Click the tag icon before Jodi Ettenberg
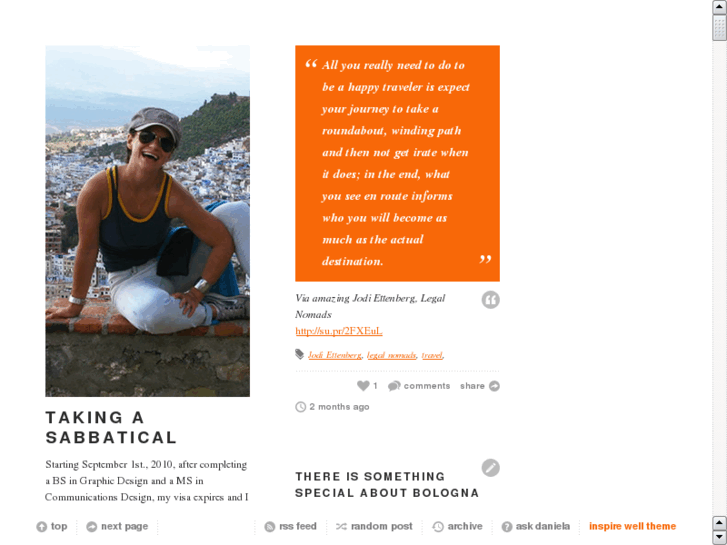727x545 pixels. (x=300, y=354)
